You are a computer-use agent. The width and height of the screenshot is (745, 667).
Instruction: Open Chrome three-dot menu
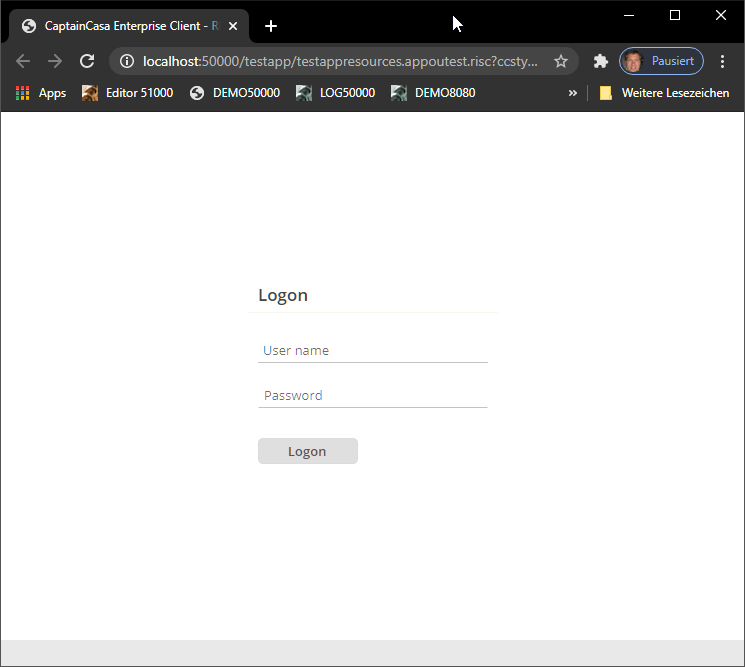(722, 61)
